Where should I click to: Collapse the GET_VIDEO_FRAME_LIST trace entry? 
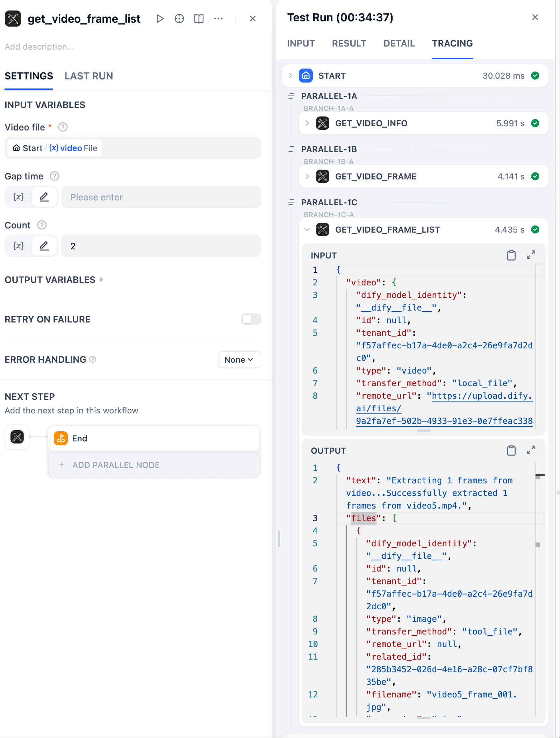pyautogui.click(x=307, y=229)
